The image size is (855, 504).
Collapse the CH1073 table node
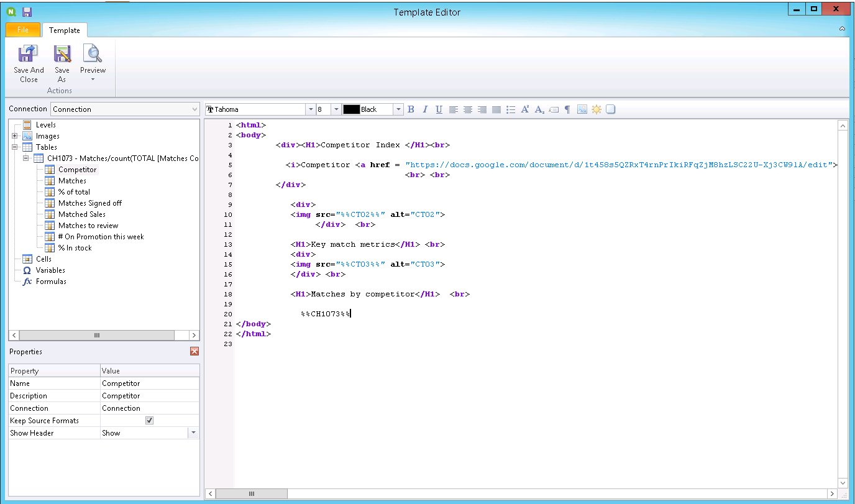(25, 158)
